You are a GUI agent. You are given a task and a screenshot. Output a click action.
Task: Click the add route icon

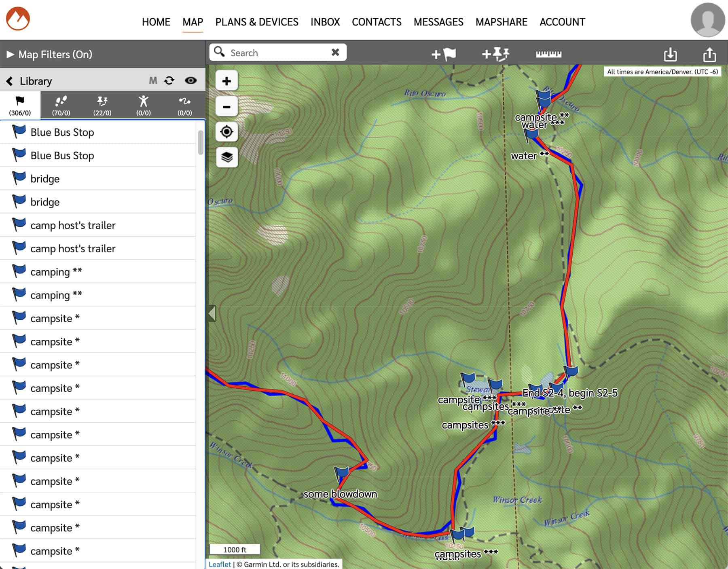pos(495,54)
